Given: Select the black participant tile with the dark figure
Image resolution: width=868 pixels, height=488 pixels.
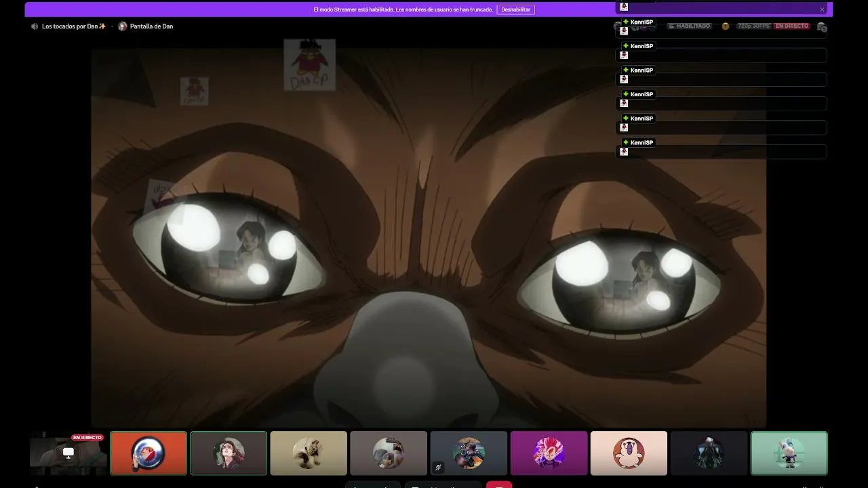Looking at the screenshot, I should (x=709, y=453).
